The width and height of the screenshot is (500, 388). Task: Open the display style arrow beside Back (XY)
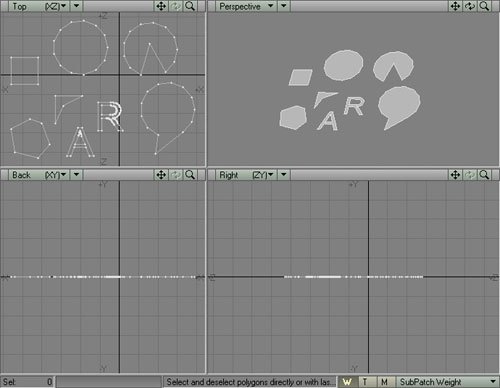pyautogui.click(x=77, y=175)
